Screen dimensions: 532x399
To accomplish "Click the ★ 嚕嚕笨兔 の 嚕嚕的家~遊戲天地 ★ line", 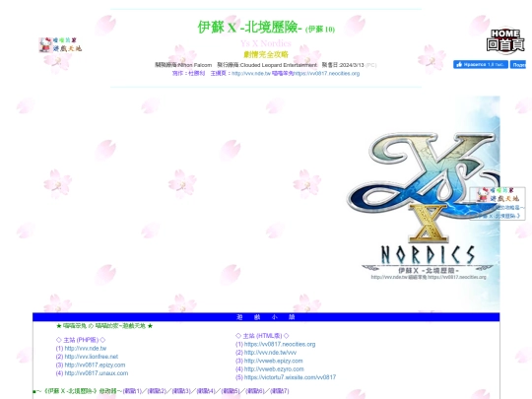I will pos(104,326).
